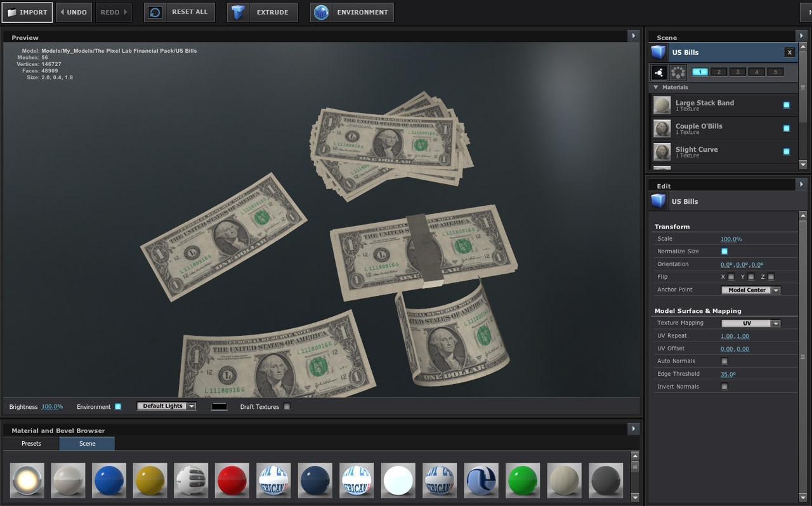
Task: Select the plain white material sphere
Action: tap(398, 480)
